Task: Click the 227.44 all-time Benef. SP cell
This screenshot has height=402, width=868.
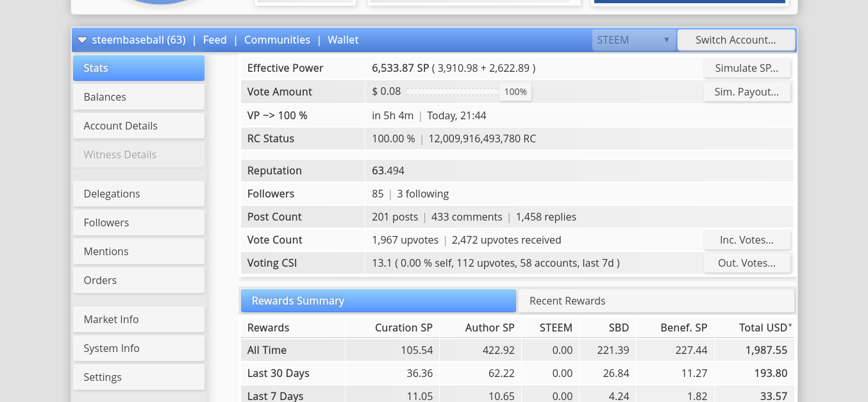Action: [x=692, y=350]
